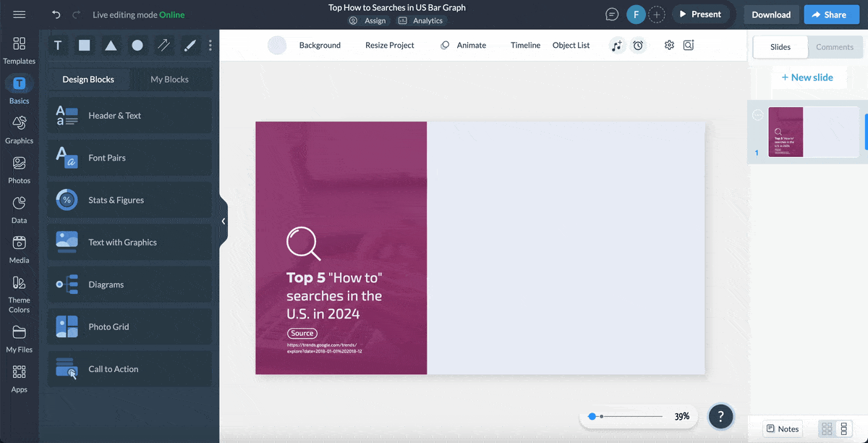Collapse the left panel with chevron
Viewport: 868px width, 443px height.
[224, 221]
